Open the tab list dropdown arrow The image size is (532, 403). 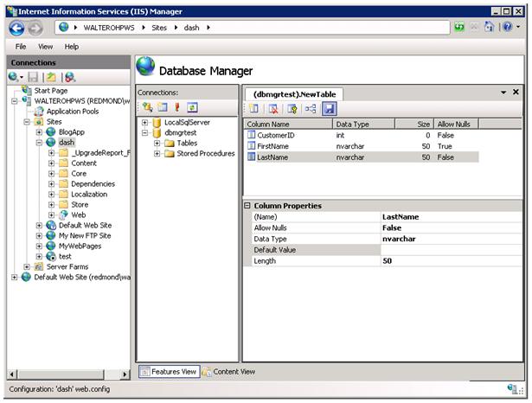[503, 92]
